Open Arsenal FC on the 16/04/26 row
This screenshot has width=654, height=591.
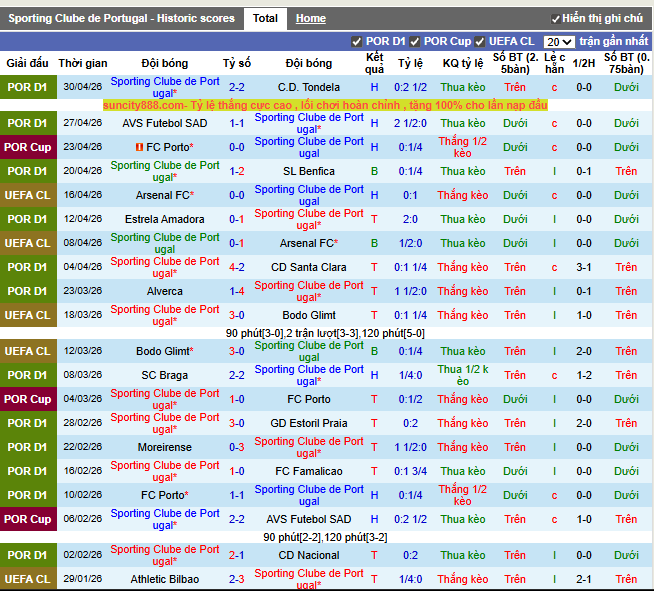tap(165, 195)
